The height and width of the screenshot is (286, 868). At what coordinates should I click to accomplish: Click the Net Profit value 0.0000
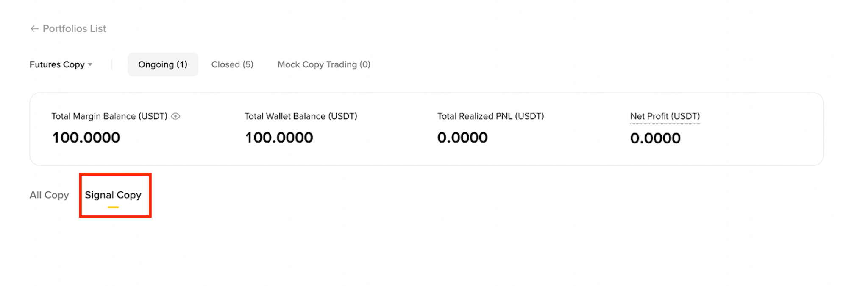point(655,138)
